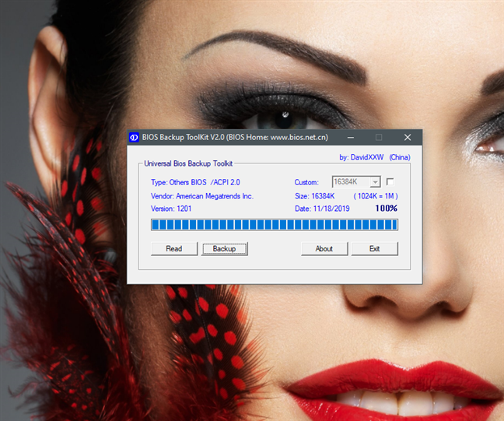Open the About dialog
The height and width of the screenshot is (421, 504).
[324, 248]
